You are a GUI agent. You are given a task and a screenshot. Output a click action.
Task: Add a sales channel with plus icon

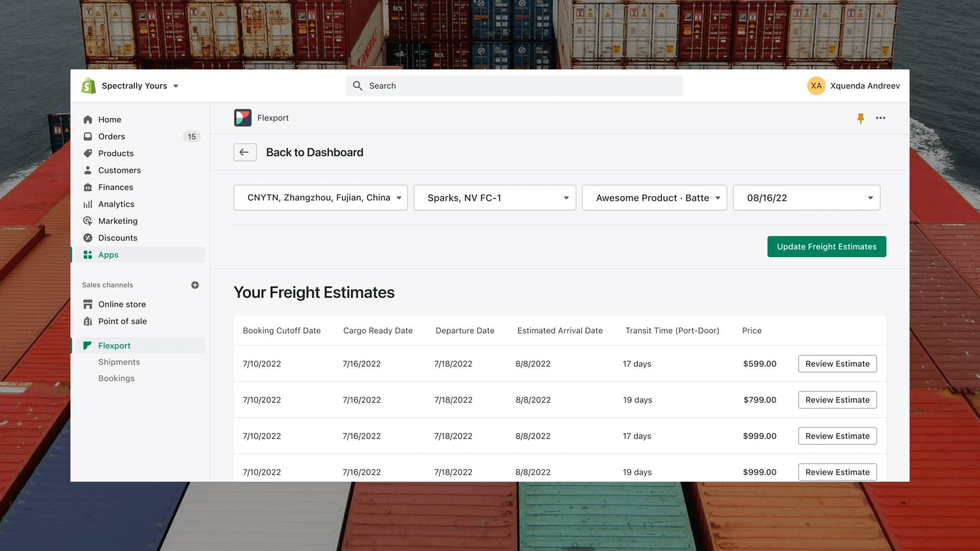195,285
